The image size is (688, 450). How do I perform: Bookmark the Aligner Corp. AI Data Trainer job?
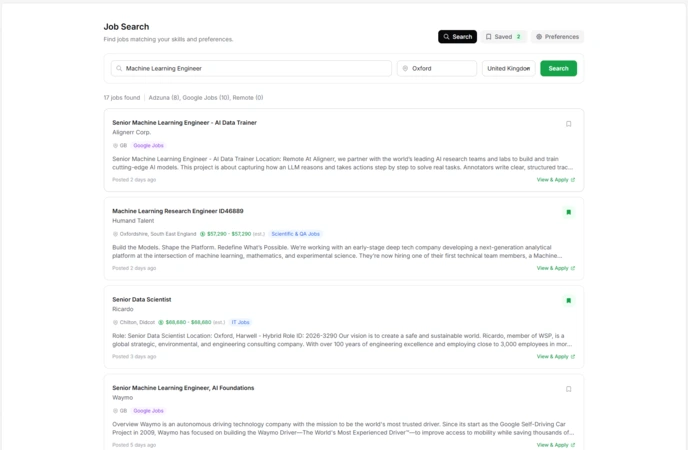[x=568, y=124]
